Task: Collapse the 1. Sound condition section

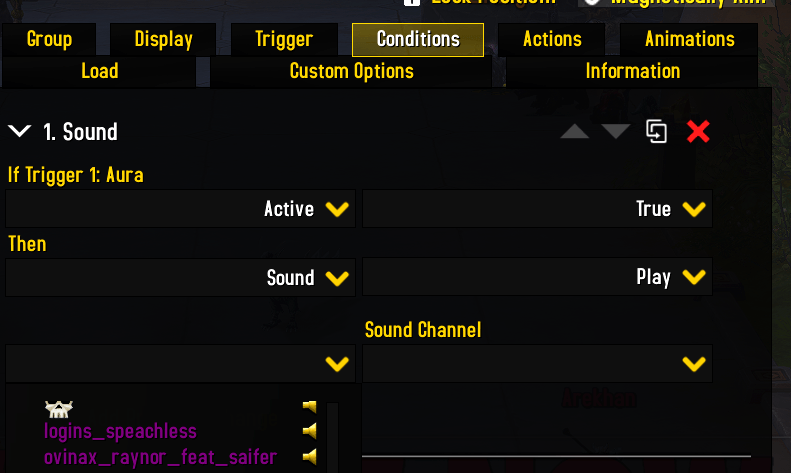Action: (20, 132)
